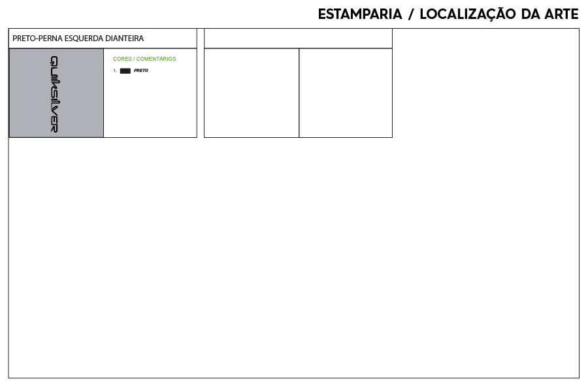Open the Quiksilver logo artwork thumbnail
Screen dimensions: 588x392
point(56,93)
